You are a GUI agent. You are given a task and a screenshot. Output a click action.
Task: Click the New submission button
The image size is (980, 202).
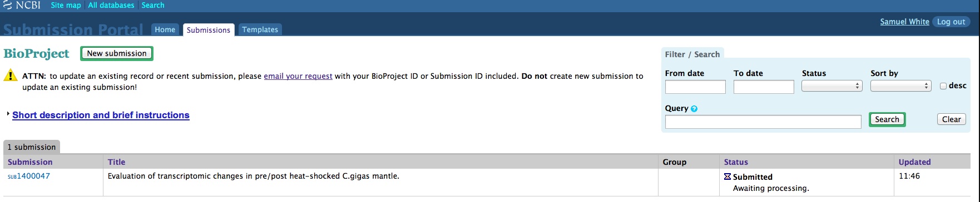[117, 53]
